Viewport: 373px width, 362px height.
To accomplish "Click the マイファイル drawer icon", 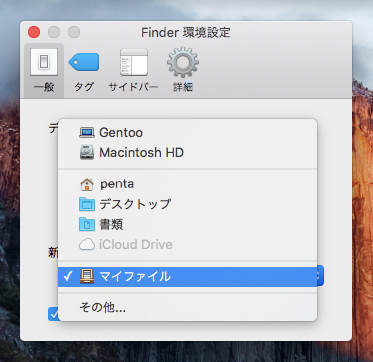I will pyautogui.click(x=87, y=276).
